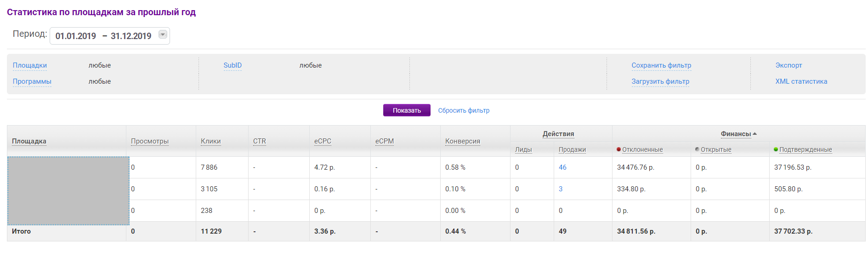Open the 46 sales link
Image resolution: width=868 pixels, height=258 pixels.
point(562,167)
